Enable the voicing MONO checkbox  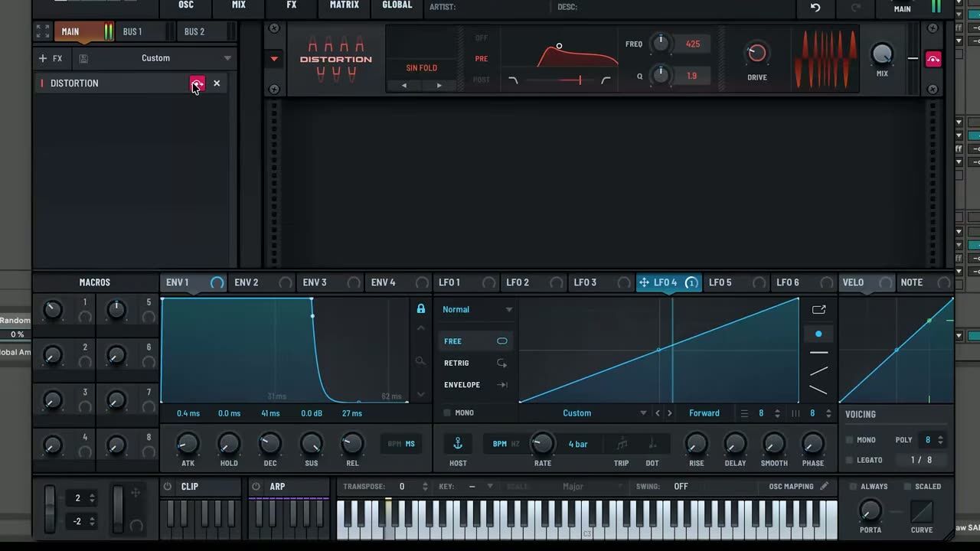point(849,440)
